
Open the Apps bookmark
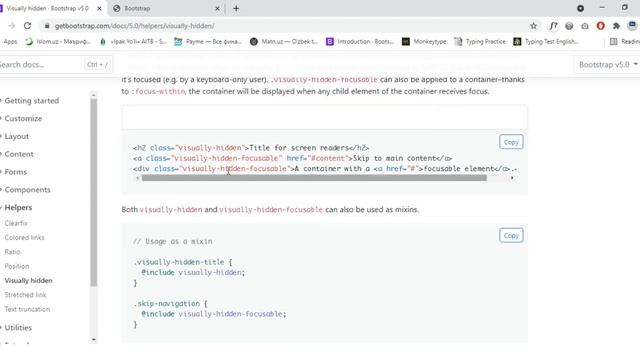[x=9, y=42]
